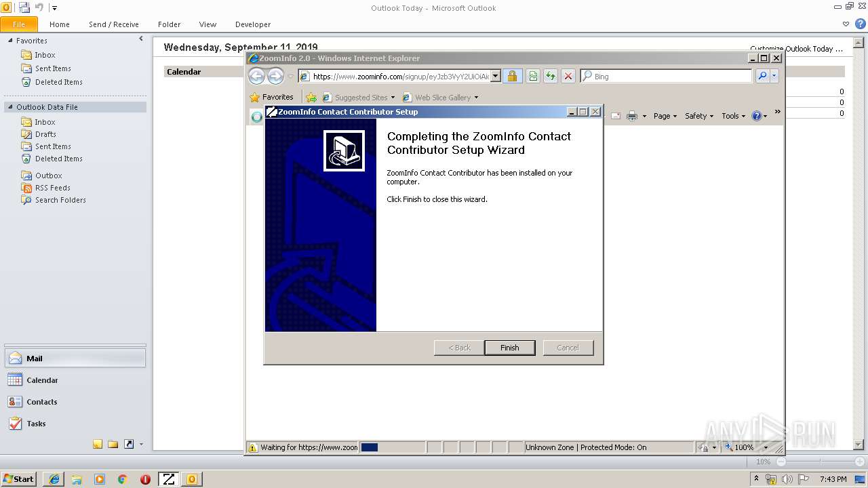Open search provider dropdown arrow
Screen dimensions: 868x488
point(774,76)
